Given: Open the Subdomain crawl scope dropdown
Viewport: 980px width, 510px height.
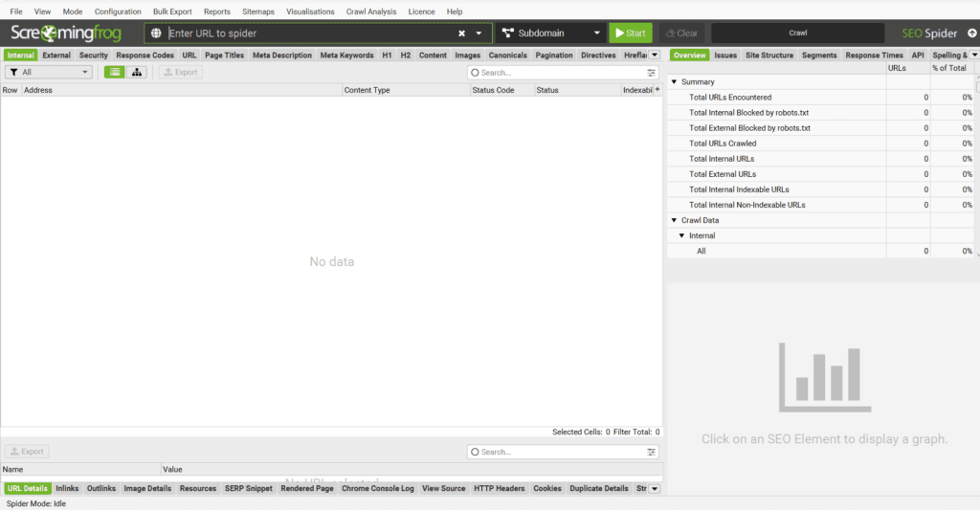Looking at the screenshot, I should pos(549,33).
